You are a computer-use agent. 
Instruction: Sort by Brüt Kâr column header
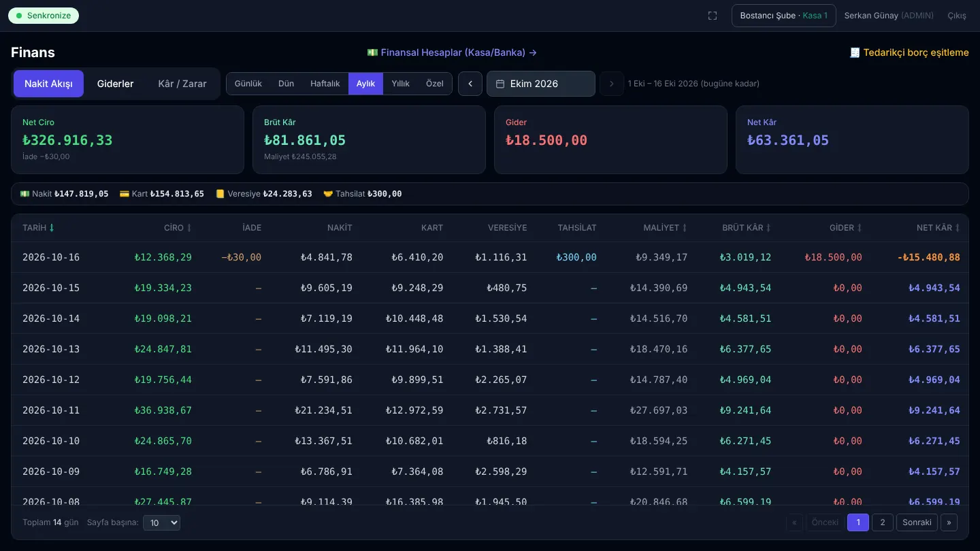click(x=747, y=228)
